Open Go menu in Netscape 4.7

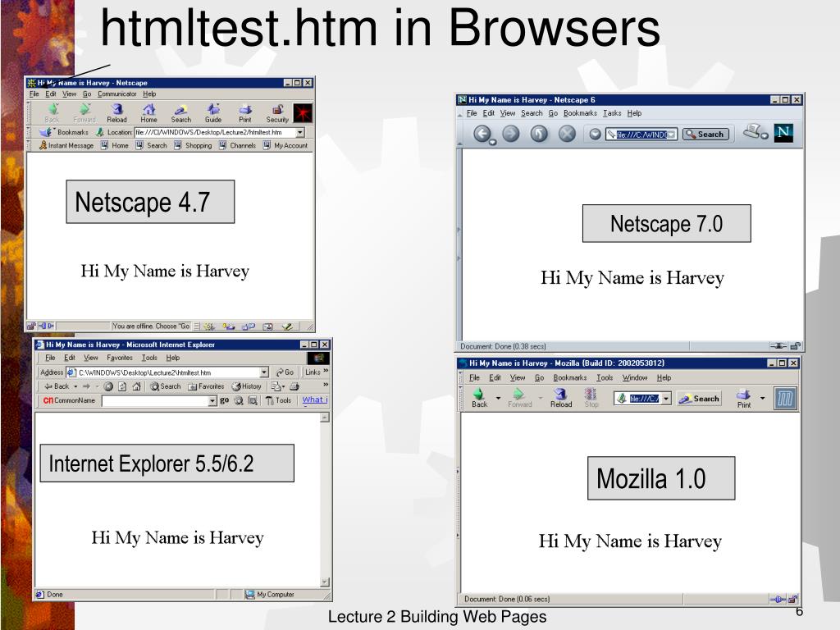tap(87, 94)
